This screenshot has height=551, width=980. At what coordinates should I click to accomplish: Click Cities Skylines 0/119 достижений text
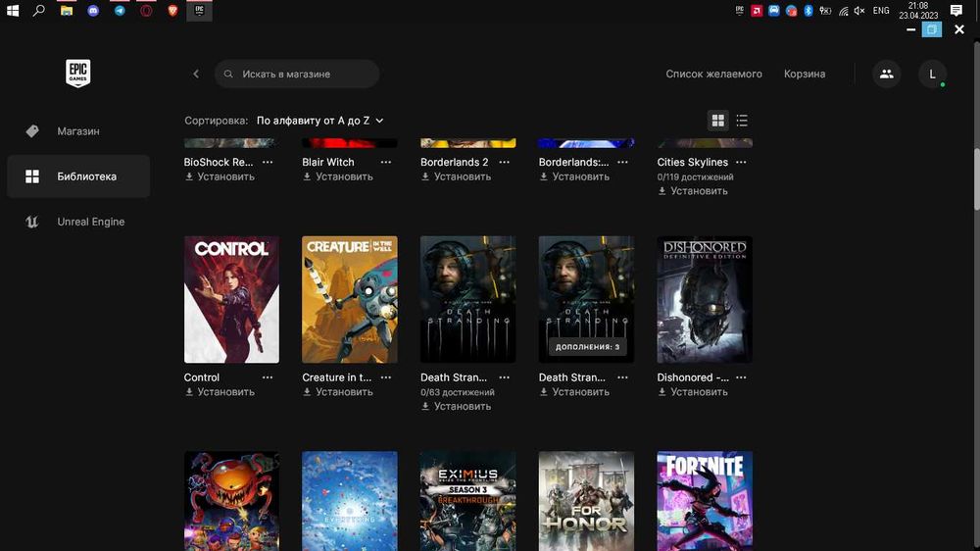(x=695, y=177)
